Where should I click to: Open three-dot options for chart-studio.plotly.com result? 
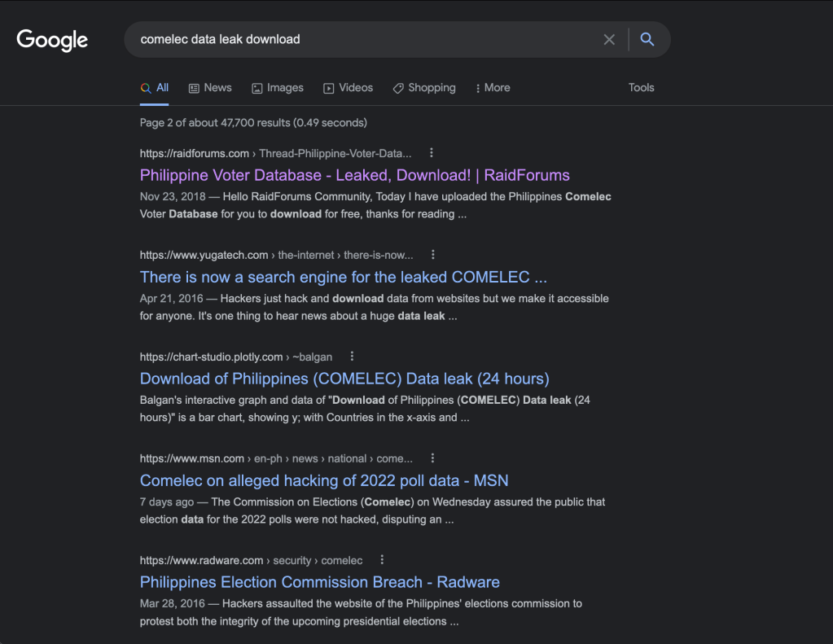pyautogui.click(x=352, y=357)
